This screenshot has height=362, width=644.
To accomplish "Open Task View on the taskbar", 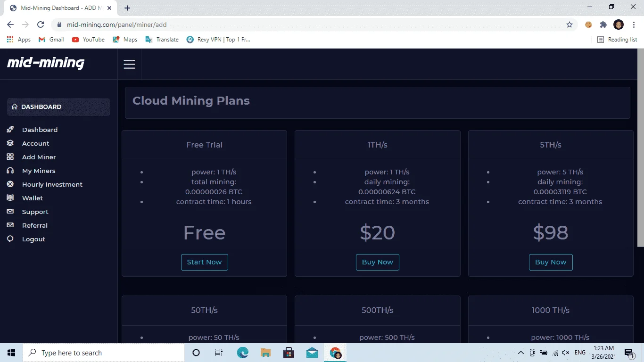I will click(219, 353).
